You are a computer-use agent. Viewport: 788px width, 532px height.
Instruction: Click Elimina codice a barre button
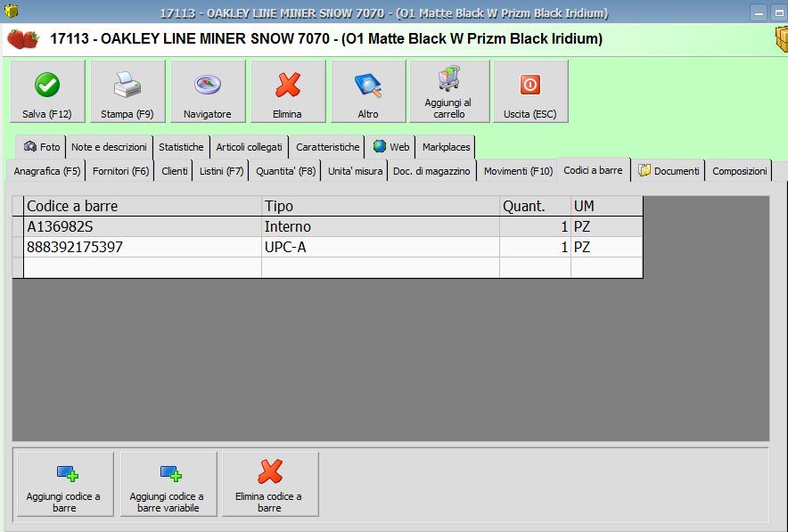coord(270,484)
